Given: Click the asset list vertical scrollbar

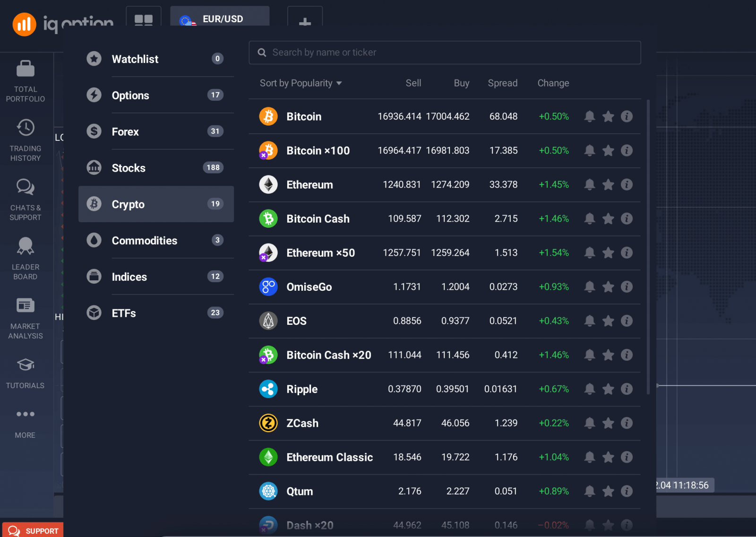Looking at the screenshot, I should [648, 247].
